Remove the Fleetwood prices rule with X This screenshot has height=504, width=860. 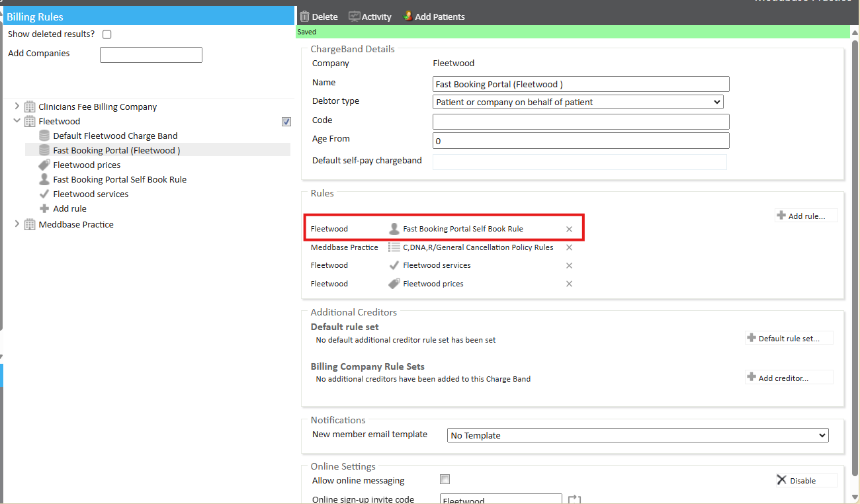pyautogui.click(x=569, y=284)
